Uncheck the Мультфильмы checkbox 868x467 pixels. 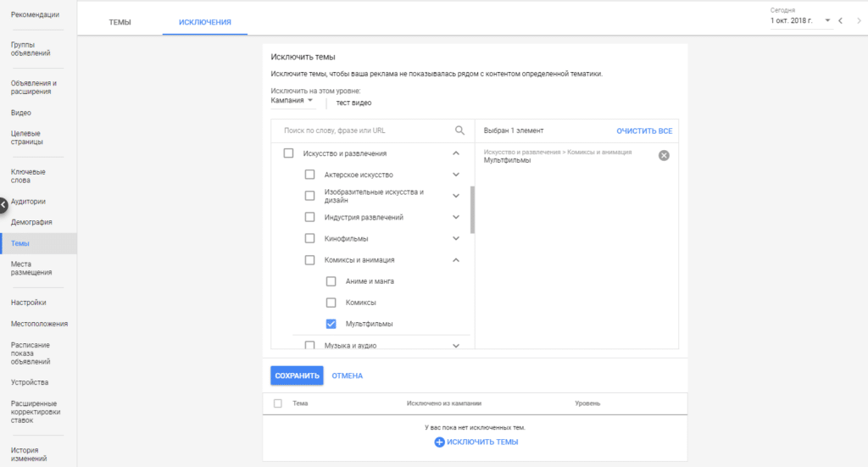point(331,324)
